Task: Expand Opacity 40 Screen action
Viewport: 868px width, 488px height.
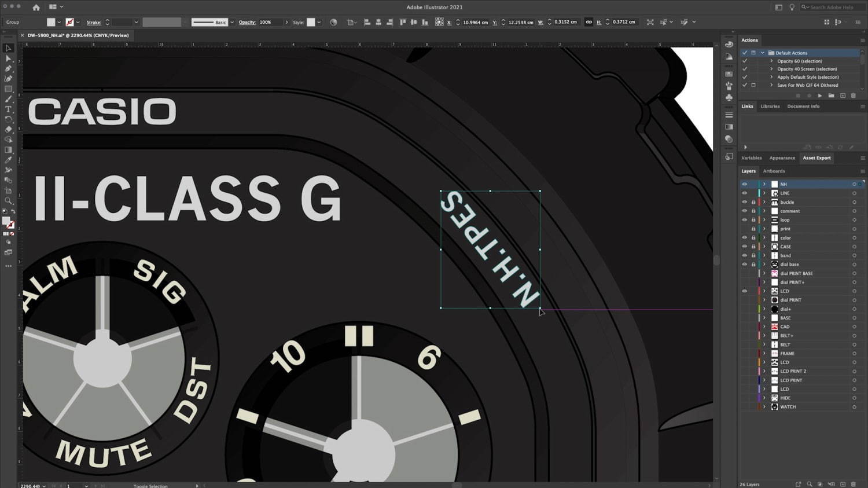Action: (771, 69)
